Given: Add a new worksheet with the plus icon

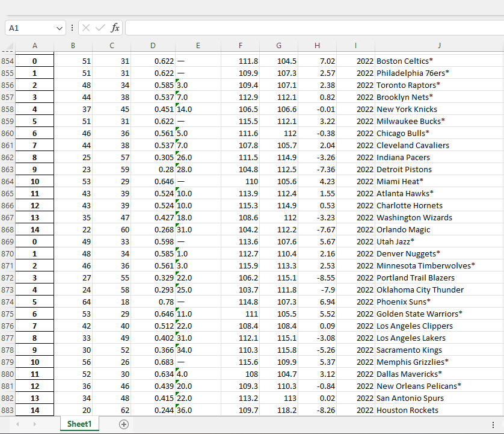Looking at the screenshot, I should point(123,424).
